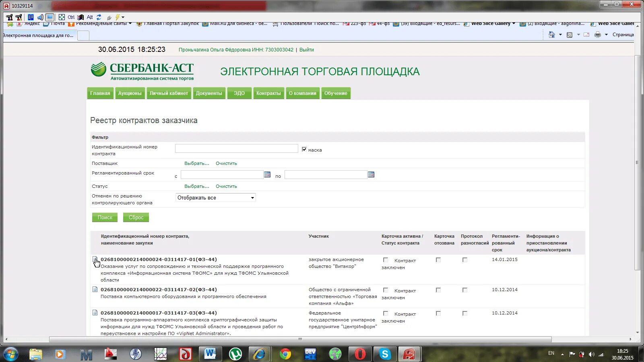Click the monitor display icon in remote toolbar
Screen dimensions: 644x362
(50, 17)
